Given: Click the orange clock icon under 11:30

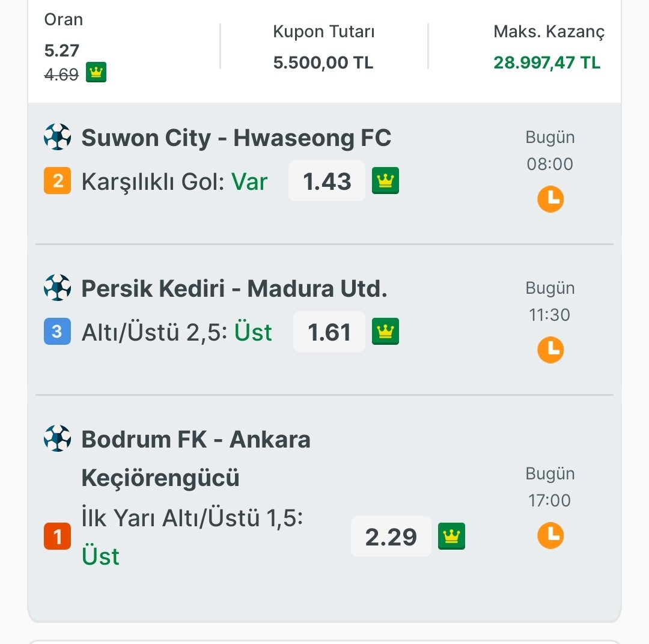Looking at the screenshot, I should coord(550,350).
